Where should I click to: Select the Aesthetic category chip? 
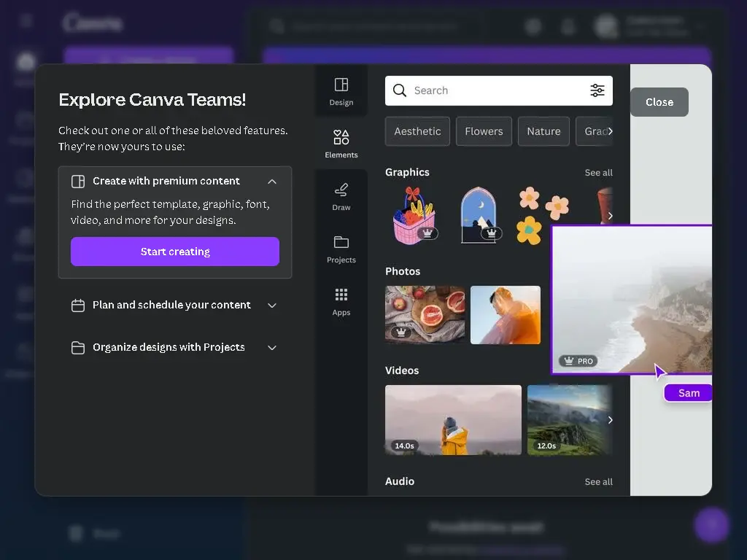[x=417, y=131]
